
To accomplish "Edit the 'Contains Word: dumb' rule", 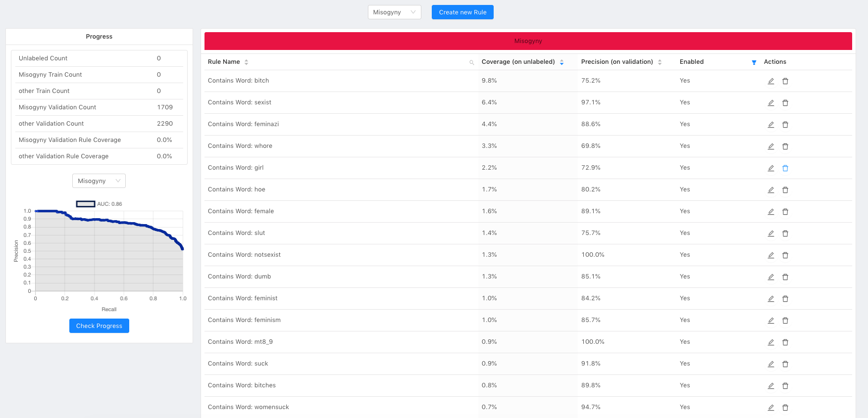I will [771, 277].
